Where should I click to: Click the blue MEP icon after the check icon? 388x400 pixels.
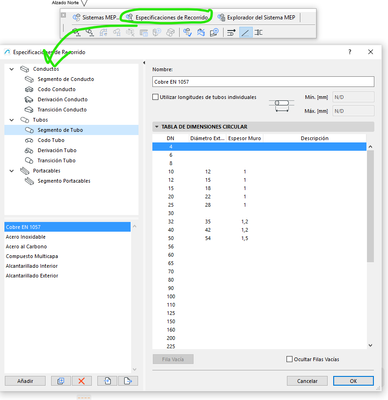coord(201,32)
